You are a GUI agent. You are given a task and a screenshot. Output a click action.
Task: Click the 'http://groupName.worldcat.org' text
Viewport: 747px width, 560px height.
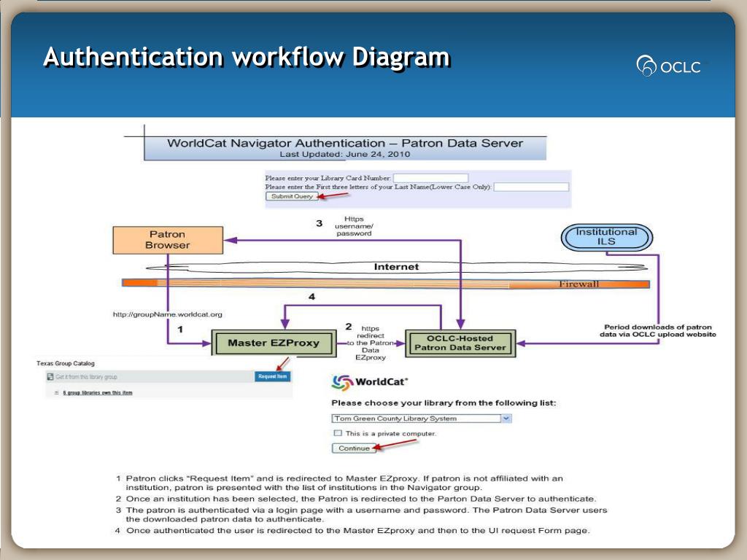[167, 314]
